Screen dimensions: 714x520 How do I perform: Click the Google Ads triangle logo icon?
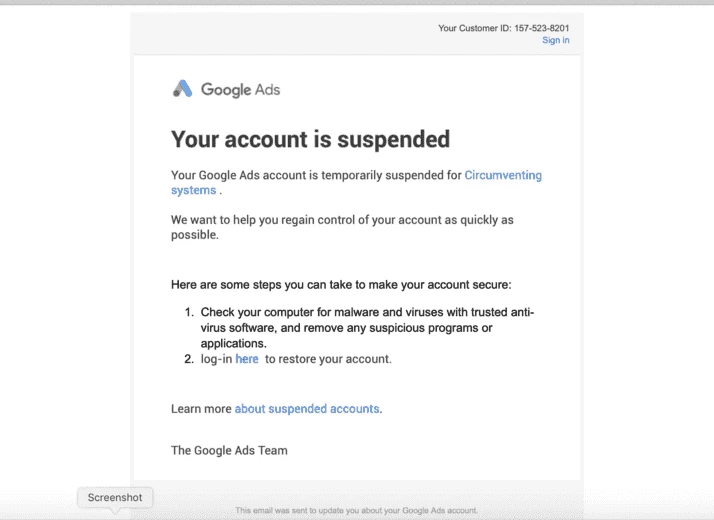pyautogui.click(x=183, y=89)
